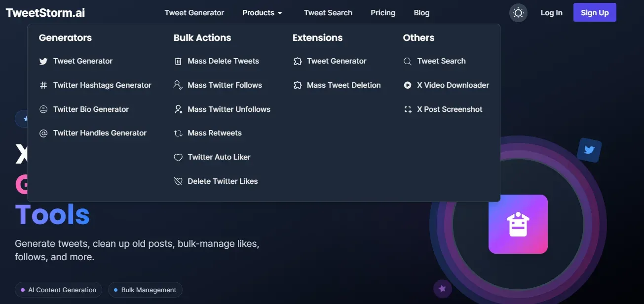Open Mass Twitter Unfollows from Bulk Actions
644x304 pixels.
point(228,109)
